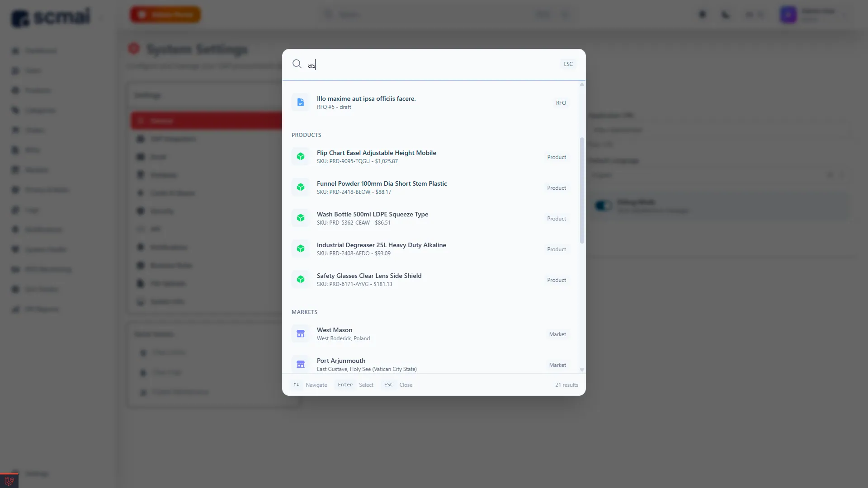Select Flip Chart Easel Adjustable Height Mobile
The height and width of the screenshot is (488, 868).
430,157
